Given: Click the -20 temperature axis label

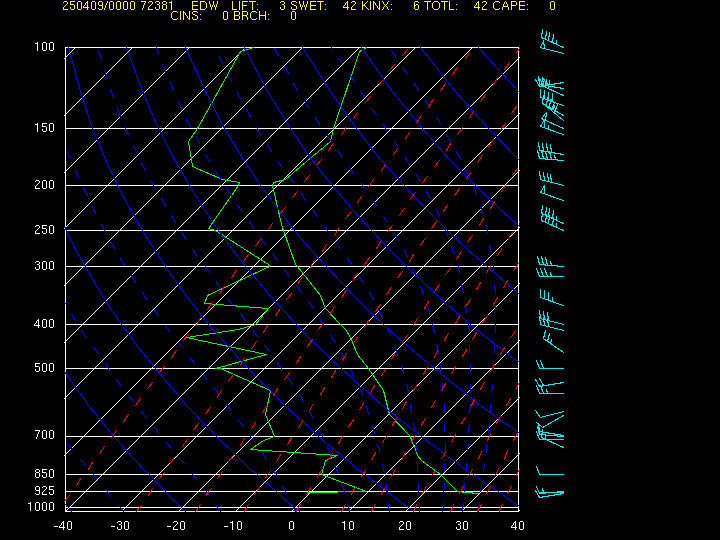Looking at the screenshot, I should pos(176,526).
